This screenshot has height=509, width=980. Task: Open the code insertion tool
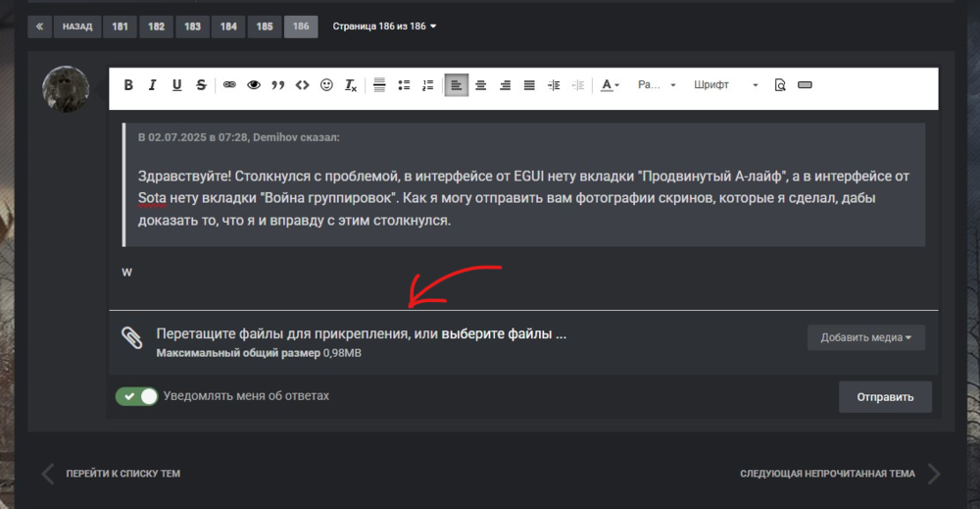[x=303, y=85]
